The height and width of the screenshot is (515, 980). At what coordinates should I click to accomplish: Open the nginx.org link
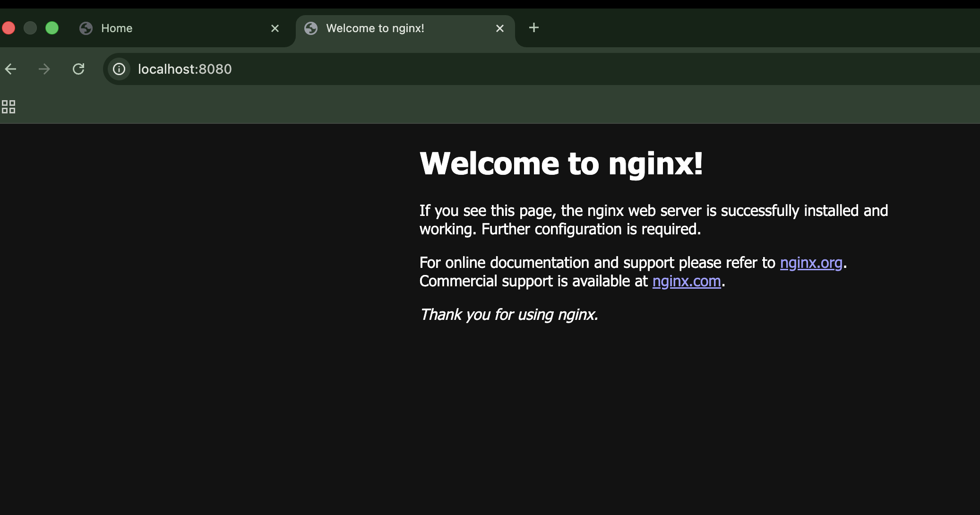coord(811,263)
